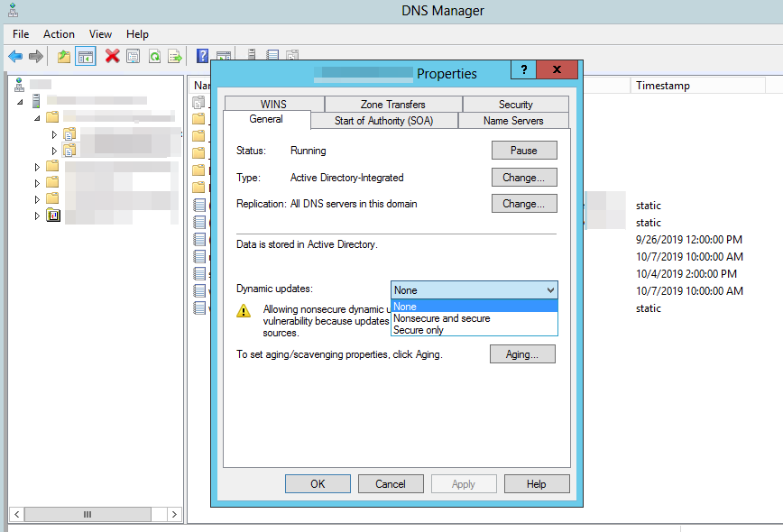The image size is (783, 532).
Task: Switch to the Security tab
Action: click(x=515, y=104)
